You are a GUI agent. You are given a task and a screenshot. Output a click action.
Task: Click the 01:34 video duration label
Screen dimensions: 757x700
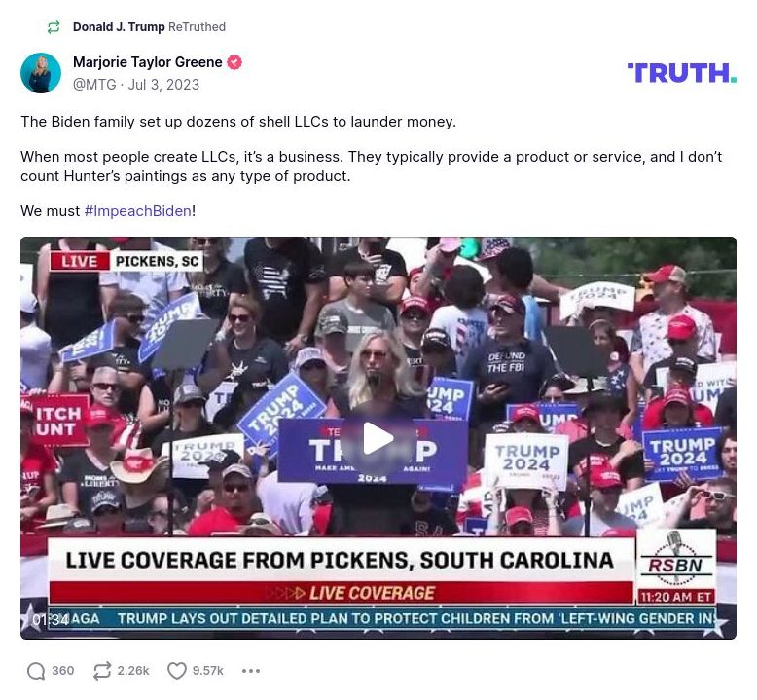[51, 619]
